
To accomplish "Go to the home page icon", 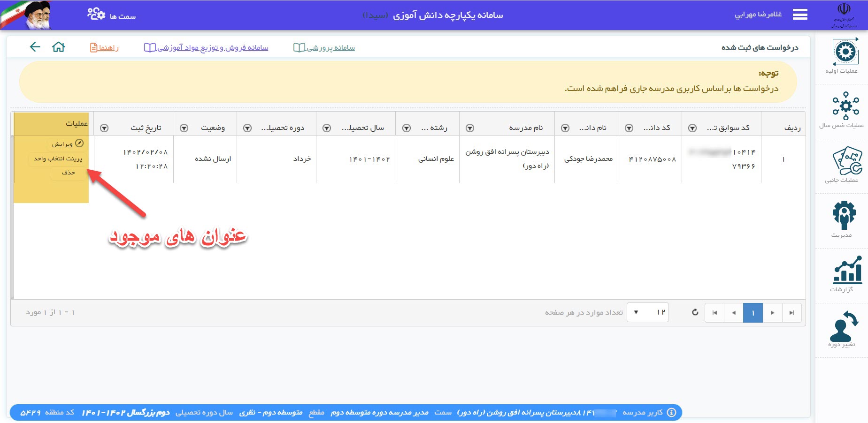I will 59,47.
